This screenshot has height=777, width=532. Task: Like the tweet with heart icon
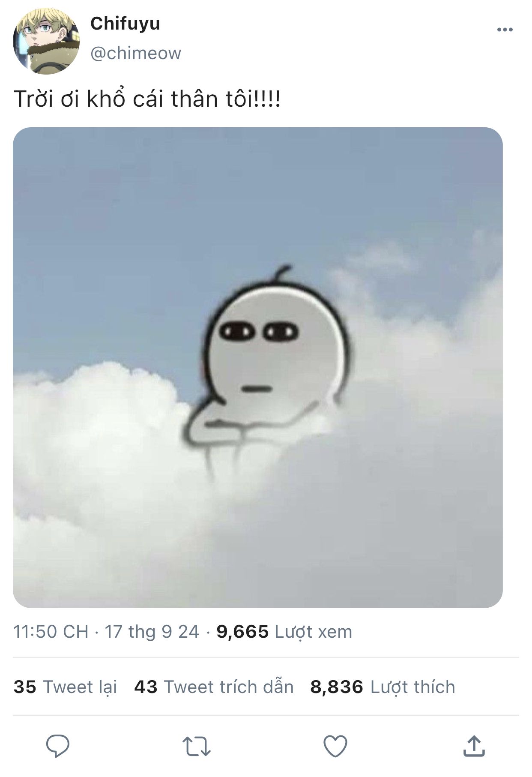pos(335,746)
